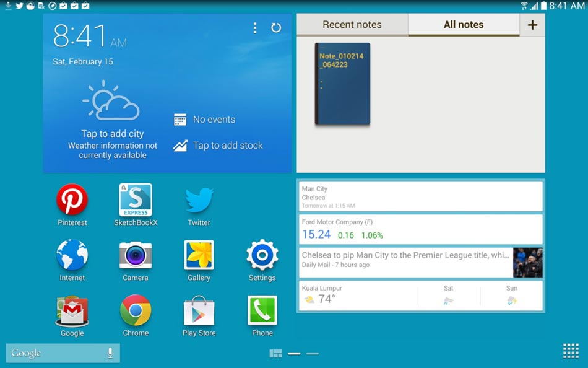Tap the Google search bar
Viewport: 588px width, 368px height.
(63, 353)
